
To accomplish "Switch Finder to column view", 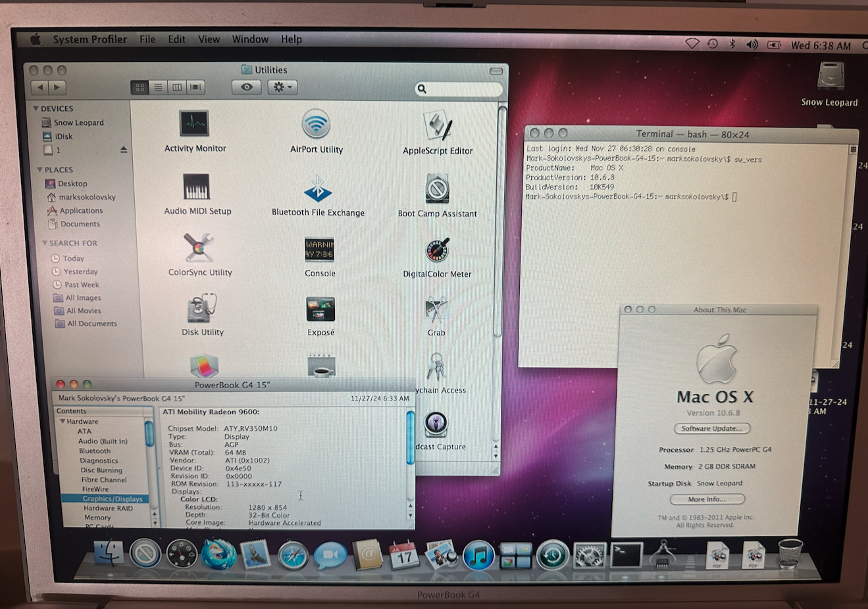I will 177,87.
